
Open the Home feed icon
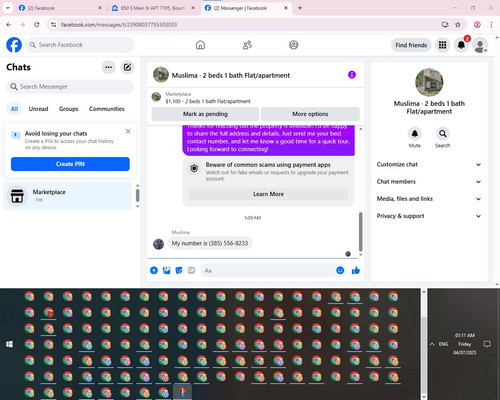click(200, 45)
